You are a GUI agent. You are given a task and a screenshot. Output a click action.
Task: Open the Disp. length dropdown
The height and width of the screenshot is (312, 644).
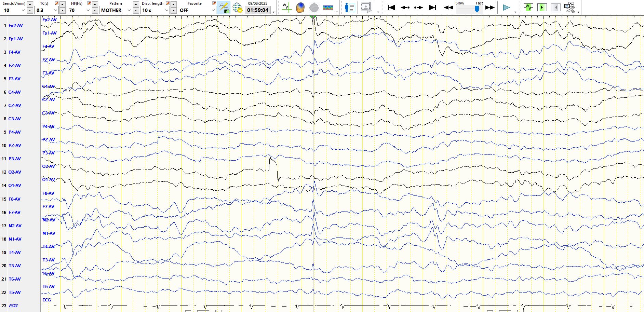[x=166, y=10]
